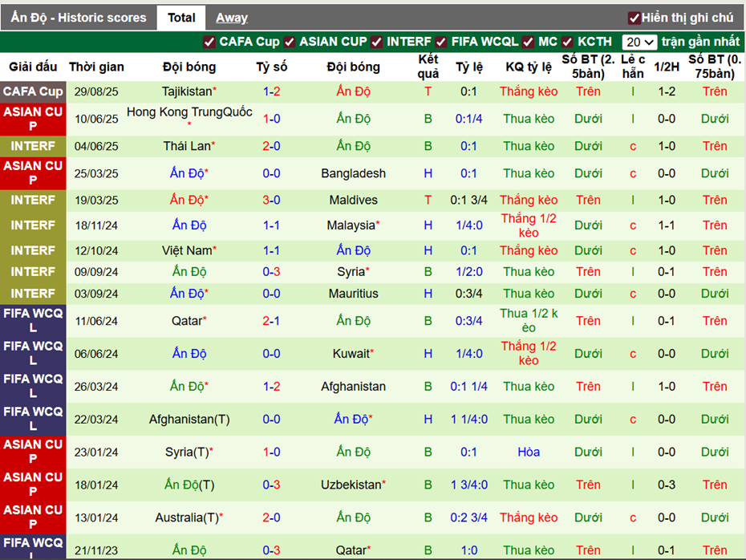Click the CAFA Cup league label
This screenshot has height=560, width=746.
click(x=33, y=91)
